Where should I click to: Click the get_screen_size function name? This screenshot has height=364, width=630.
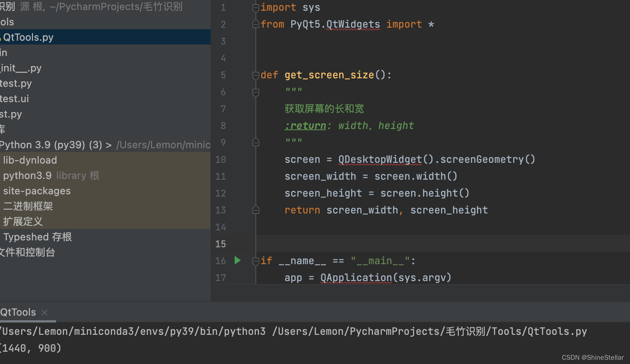[329, 75]
